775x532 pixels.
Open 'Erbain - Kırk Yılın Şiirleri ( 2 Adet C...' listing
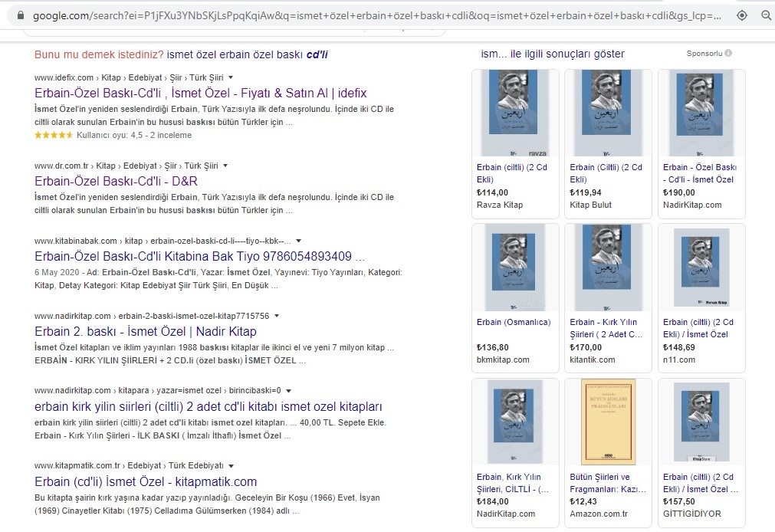[606, 328]
